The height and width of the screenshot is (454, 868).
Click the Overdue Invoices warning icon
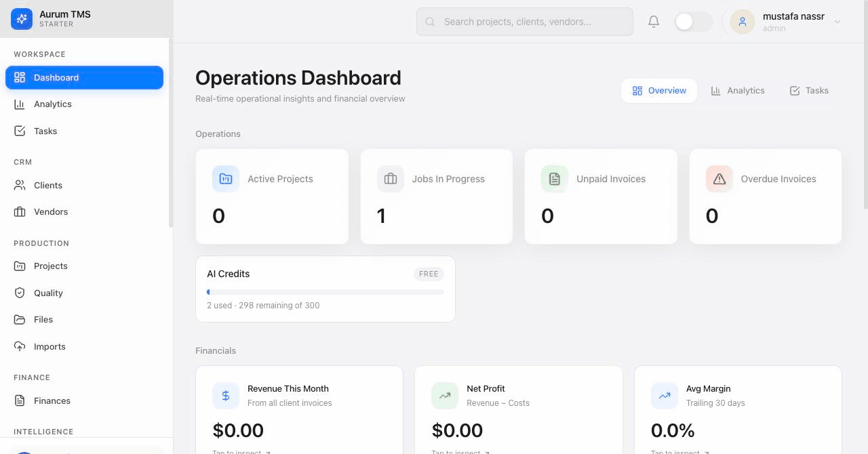point(719,179)
